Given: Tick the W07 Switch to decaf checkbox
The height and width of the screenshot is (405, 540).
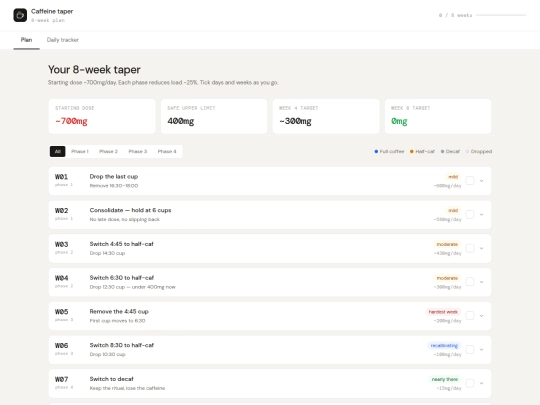Looking at the screenshot, I should (470, 383).
